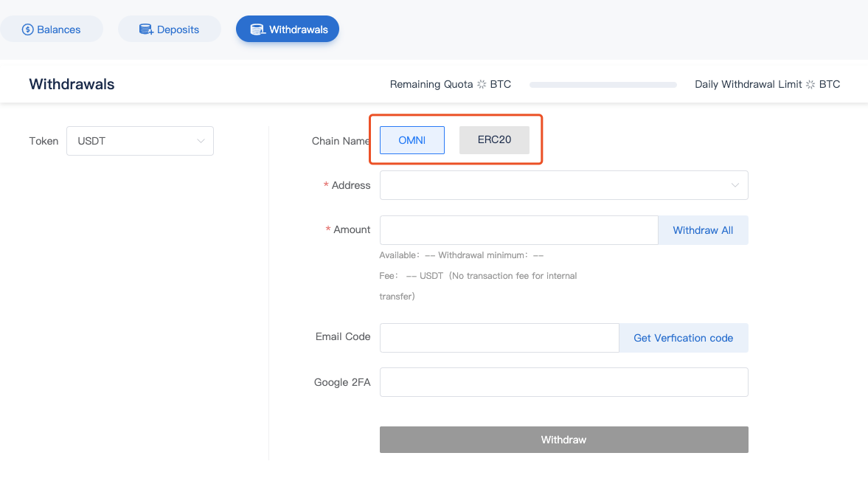Click the chevron arrow in Token selector
This screenshot has height=481, width=868.
click(x=201, y=141)
